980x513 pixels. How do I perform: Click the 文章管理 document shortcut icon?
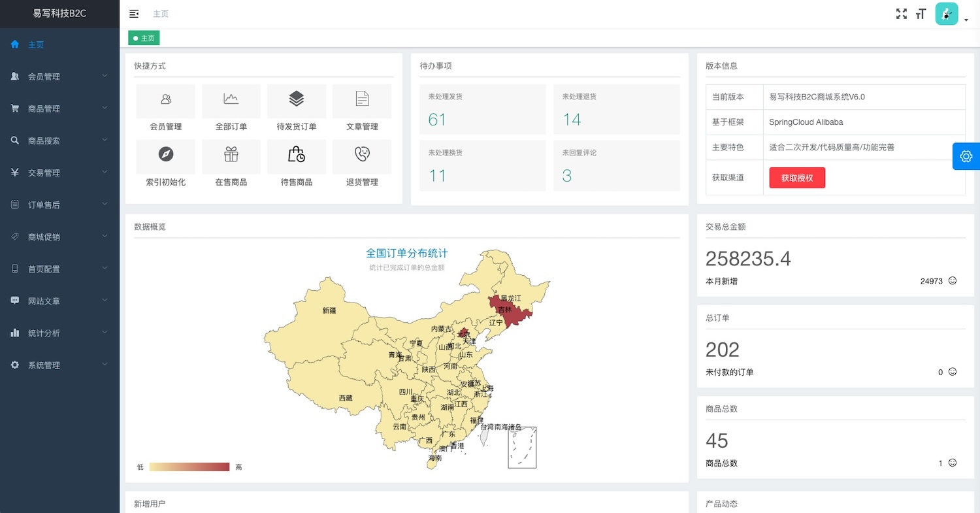[362, 99]
